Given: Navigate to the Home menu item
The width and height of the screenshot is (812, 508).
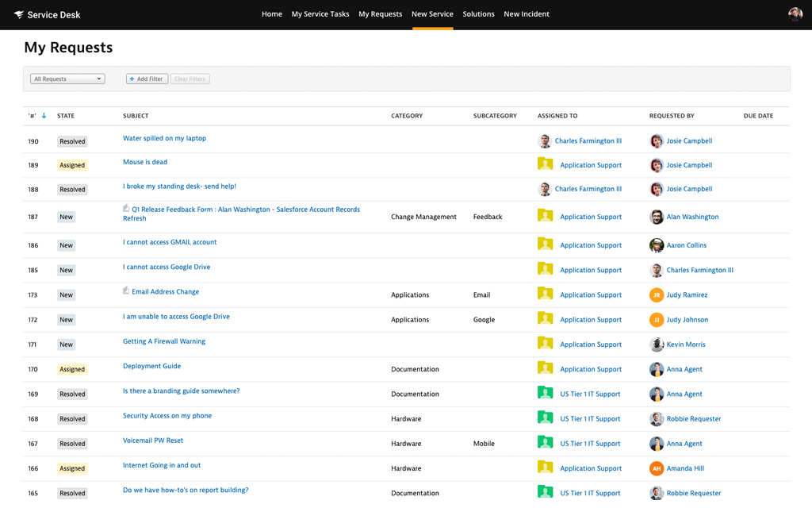Looking at the screenshot, I should pos(272,13).
